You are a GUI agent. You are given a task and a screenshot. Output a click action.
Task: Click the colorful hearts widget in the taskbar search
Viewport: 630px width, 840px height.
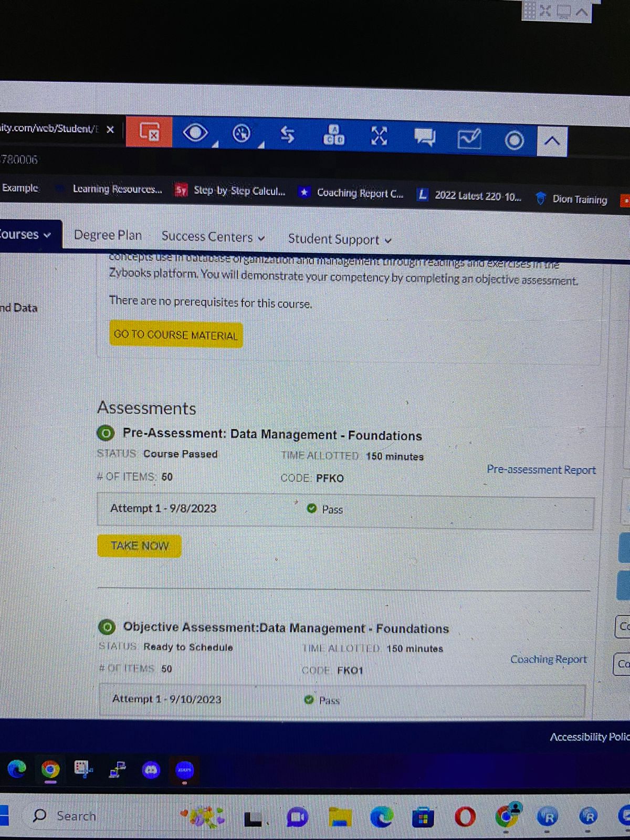[204, 817]
